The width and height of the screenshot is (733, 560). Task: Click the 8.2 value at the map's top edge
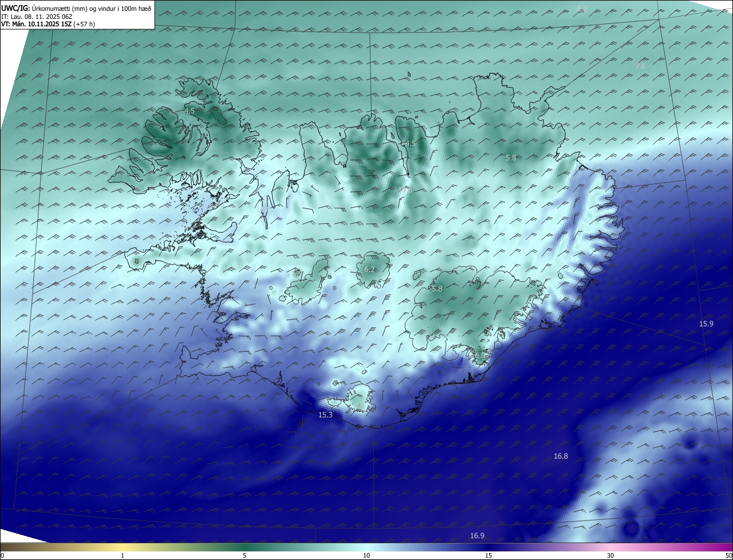(x=582, y=8)
